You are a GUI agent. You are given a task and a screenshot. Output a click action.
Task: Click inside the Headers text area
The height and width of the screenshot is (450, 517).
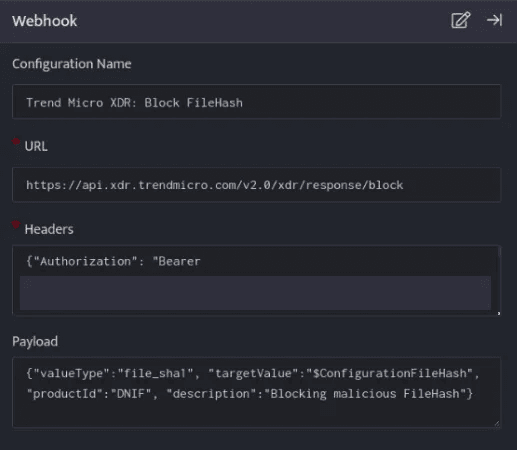[256, 280]
